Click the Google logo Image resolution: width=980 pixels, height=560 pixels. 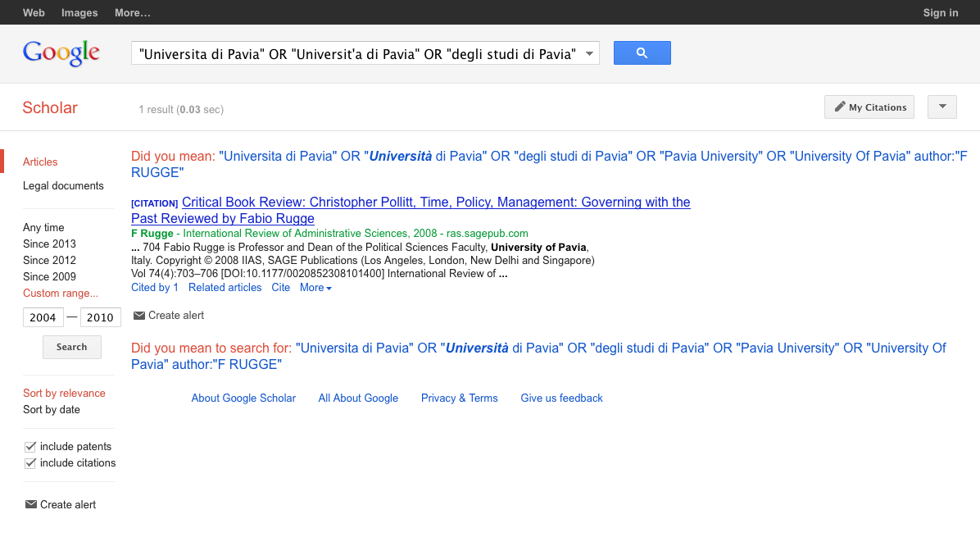pos(61,53)
